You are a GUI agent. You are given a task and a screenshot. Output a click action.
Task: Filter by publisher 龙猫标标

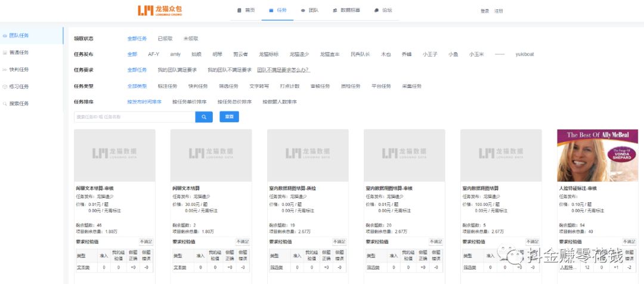point(268,54)
